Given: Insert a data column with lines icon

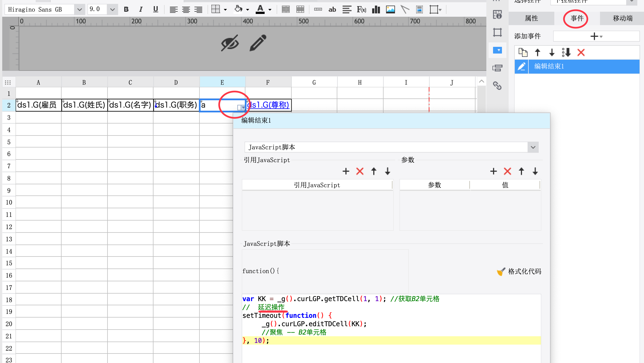Looking at the screenshot, I should [347, 9].
